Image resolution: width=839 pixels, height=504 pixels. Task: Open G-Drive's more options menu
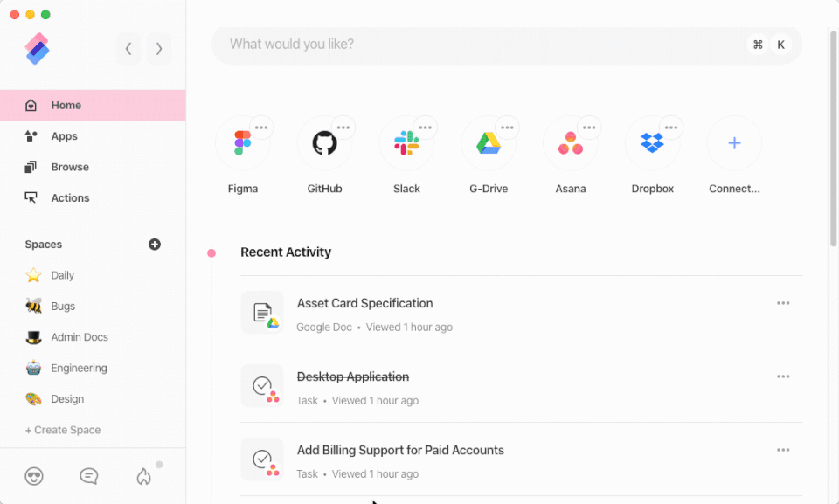pyautogui.click(x=507, y=128)
